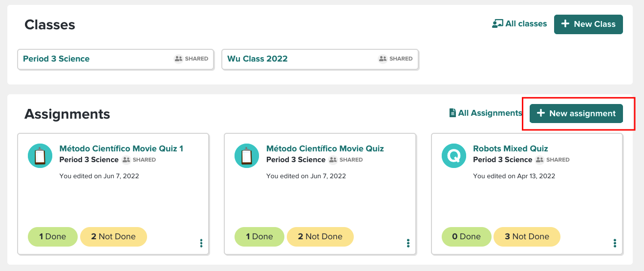
Task: View the 2 Not Done badge on Método Científico Movie Quiz
Action: coord(320,236)
